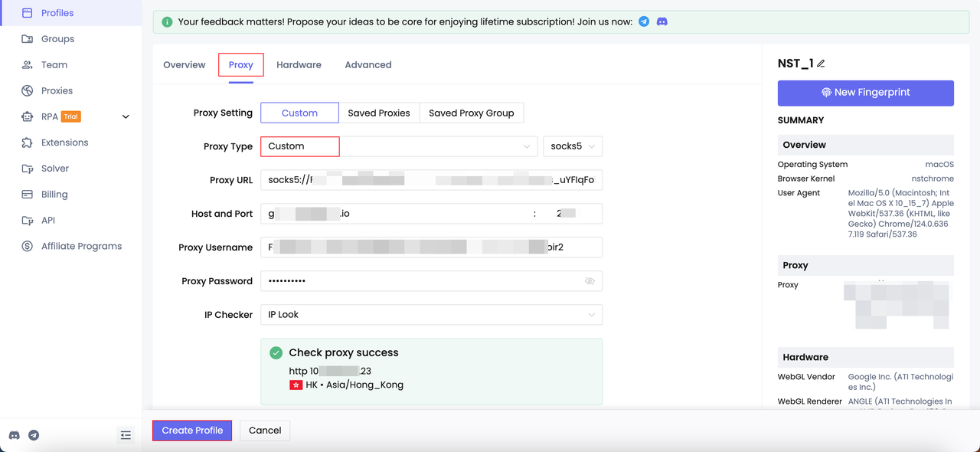Viewport: 980px width, 452px height.
Task: Click the Affiliate Programs dollar icon
Action: click(x=28, y=246)
